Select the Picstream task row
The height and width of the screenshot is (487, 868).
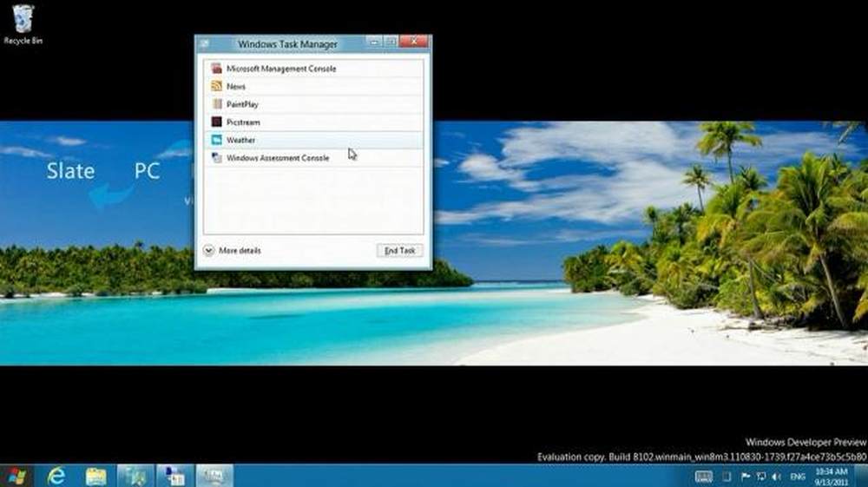(313, 122)
